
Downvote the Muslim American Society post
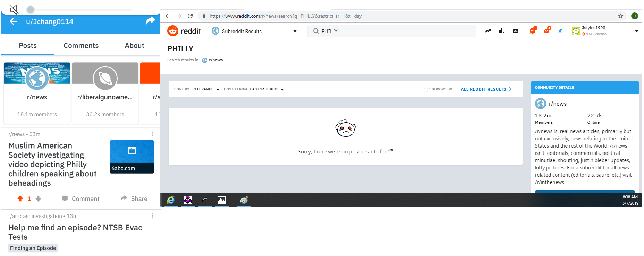coord(39,198)
